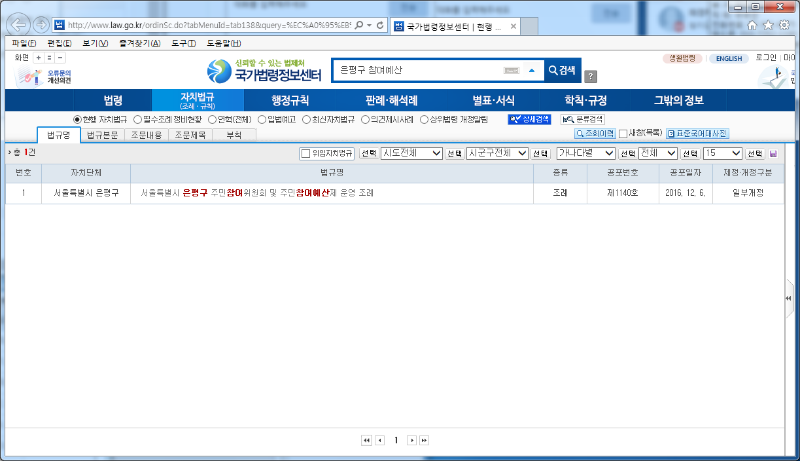Switch to the 조문내용 tab
Viewport: 800px width, 461px height.
[x=146, y=135]
